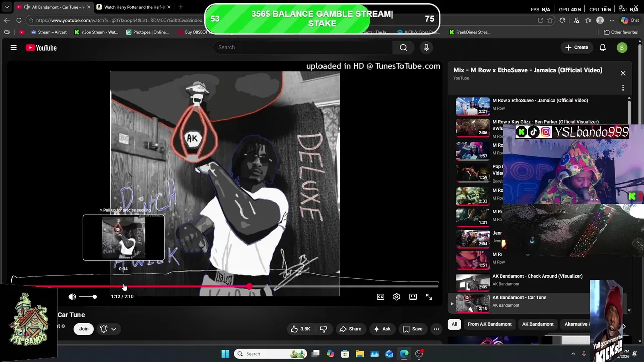Viewport: 644px width, 362px height.
Task: Open the YouTube hamburger guide menu
Action: click(x=14, y=48)
